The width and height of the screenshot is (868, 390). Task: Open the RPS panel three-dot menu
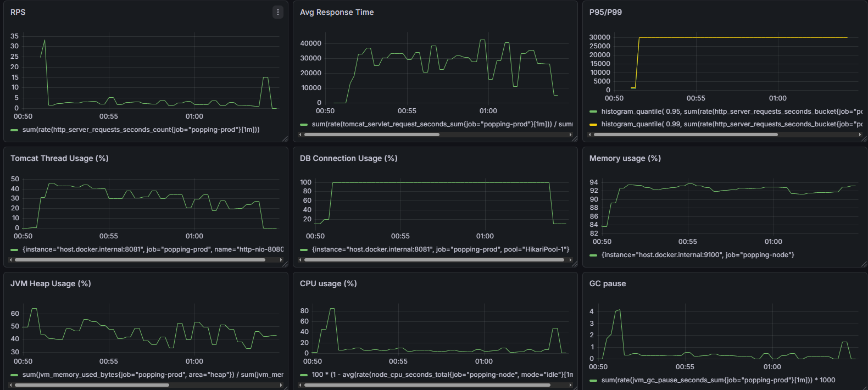click(278, 12)
